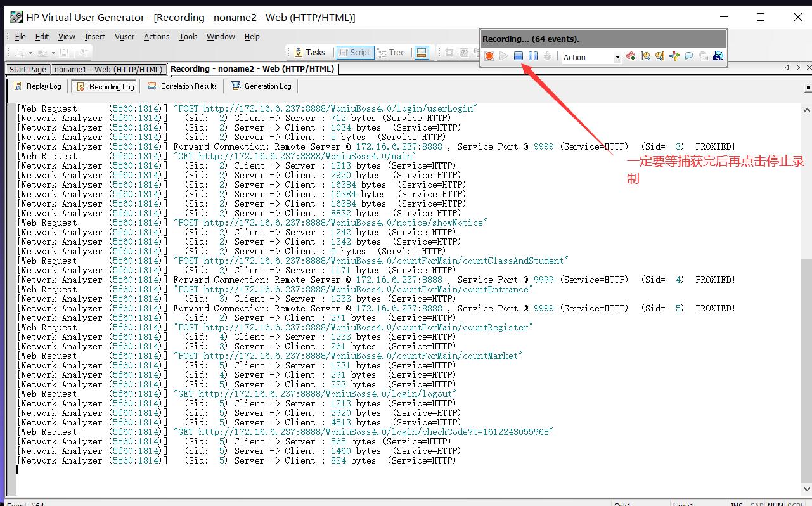The height and width of the screenshot is (506, 812).
Task: Open the Tools menu
Action: click(x=188, y=37)
